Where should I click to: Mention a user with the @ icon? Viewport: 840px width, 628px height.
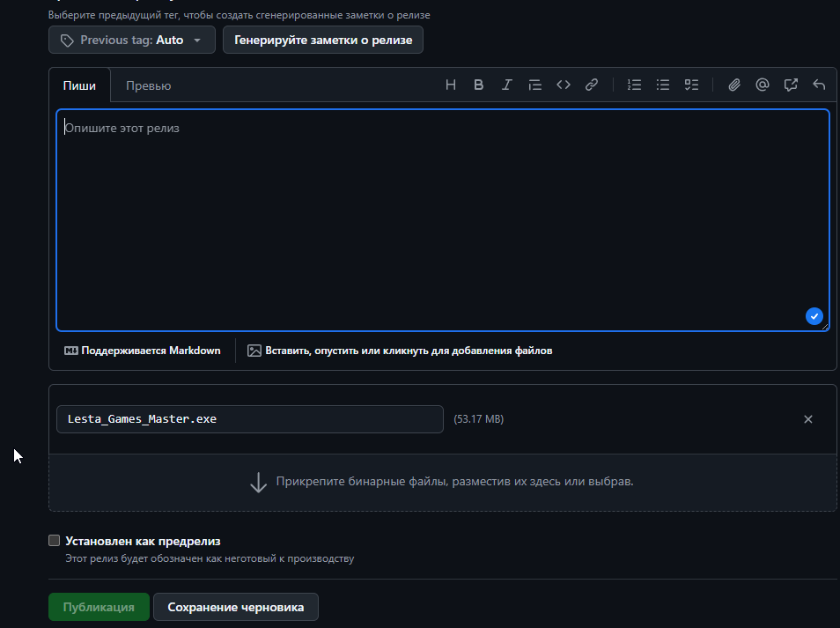tap(763, 85)
